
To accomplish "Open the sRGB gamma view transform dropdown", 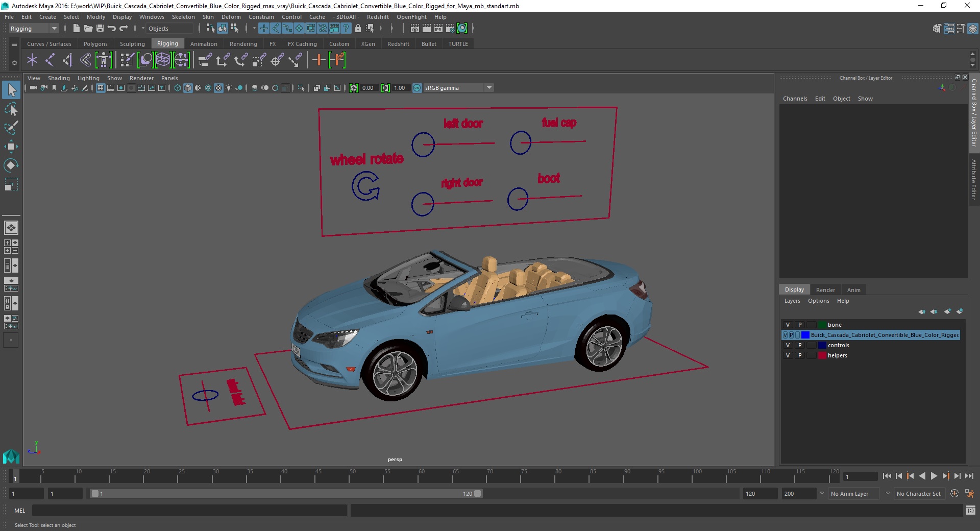I will (458, 88).
